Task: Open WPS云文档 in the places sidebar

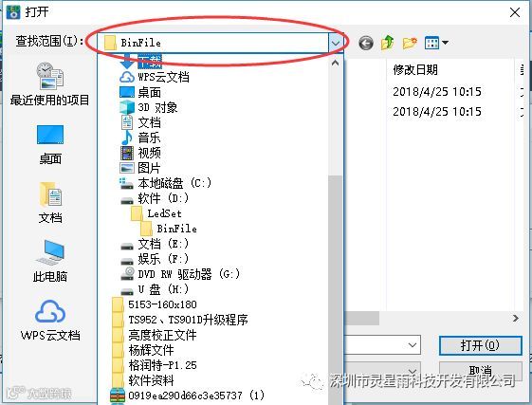Action: pos(50,321)
